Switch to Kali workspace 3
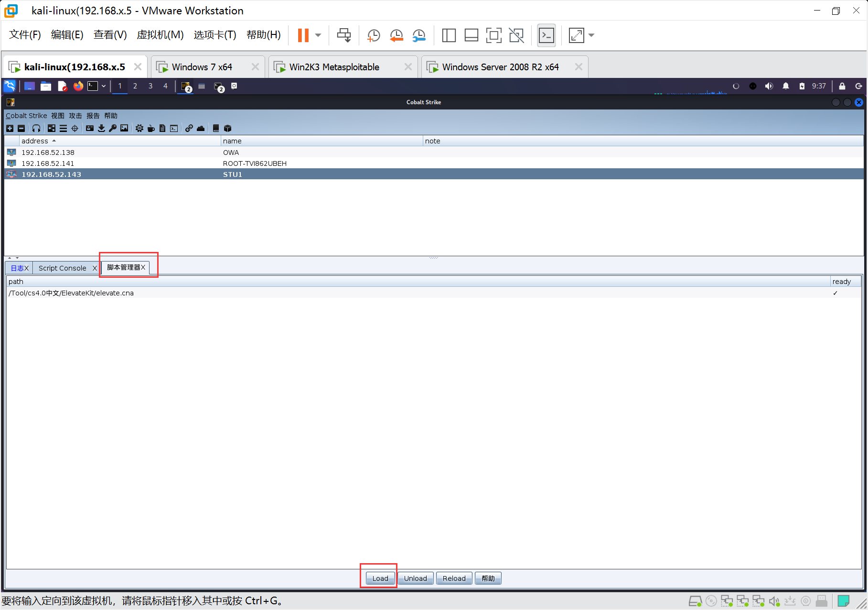Viewport: 868px width, 610px height. [150, 86]
